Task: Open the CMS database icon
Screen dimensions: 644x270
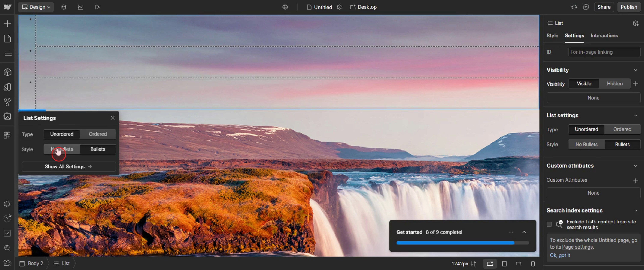Action: 64,7
